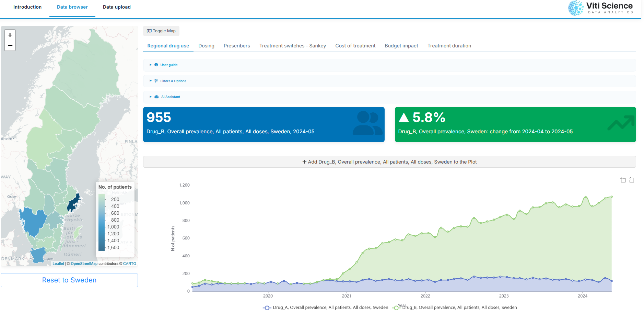The height and width of the screenshot is (313, 644).
Task: Click the User guide info icon
Action: click(156, 65)
